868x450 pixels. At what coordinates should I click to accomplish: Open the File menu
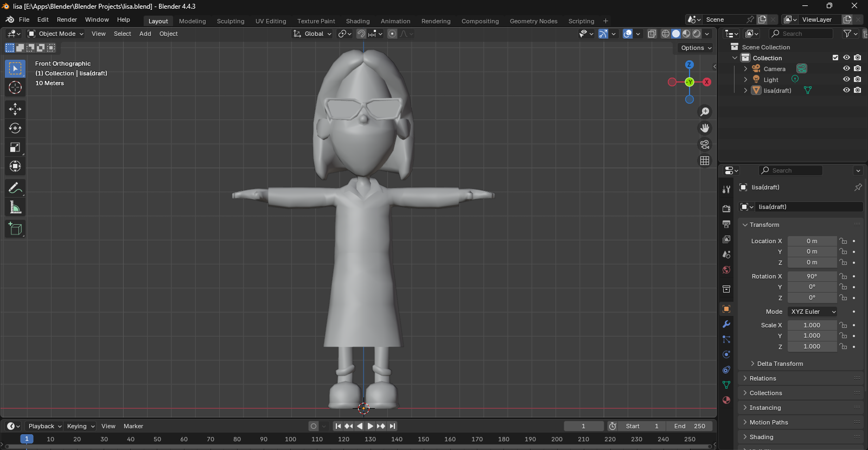[24, 20]
